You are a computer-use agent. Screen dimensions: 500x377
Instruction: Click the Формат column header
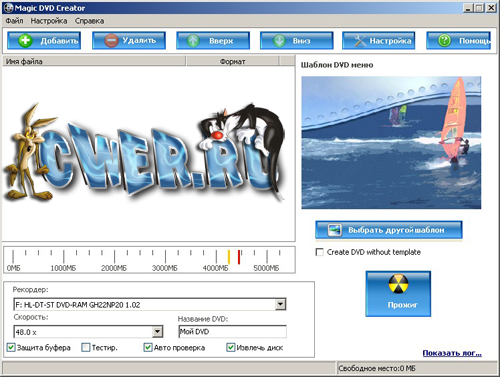(232, 61)
